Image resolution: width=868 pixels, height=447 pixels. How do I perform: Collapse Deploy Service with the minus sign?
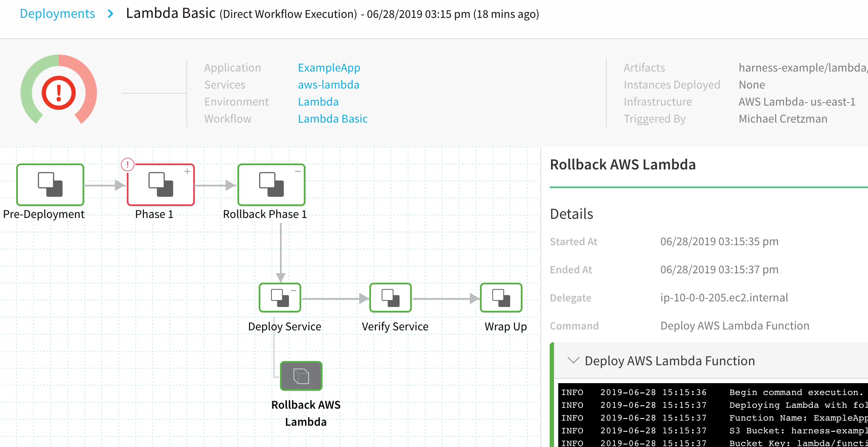point(294,290)
